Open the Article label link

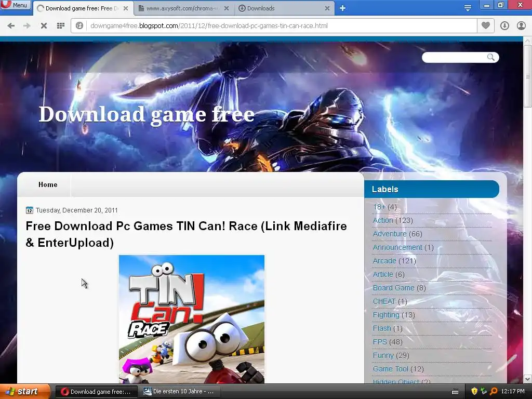(x=383, y=274)
